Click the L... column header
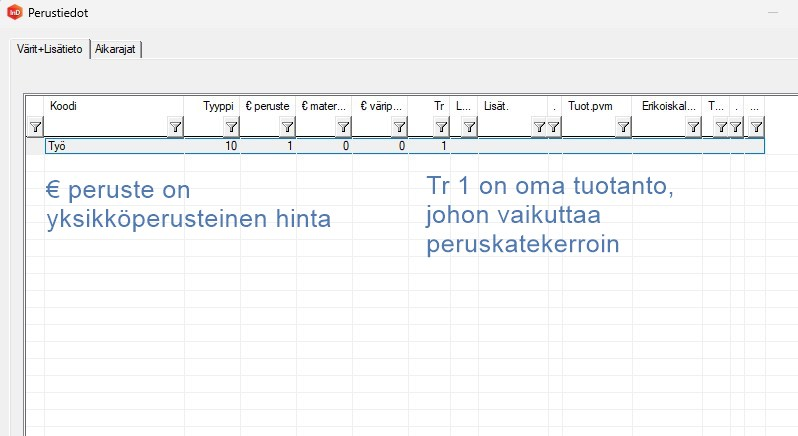Screen dimensions: 798x436 464,106
